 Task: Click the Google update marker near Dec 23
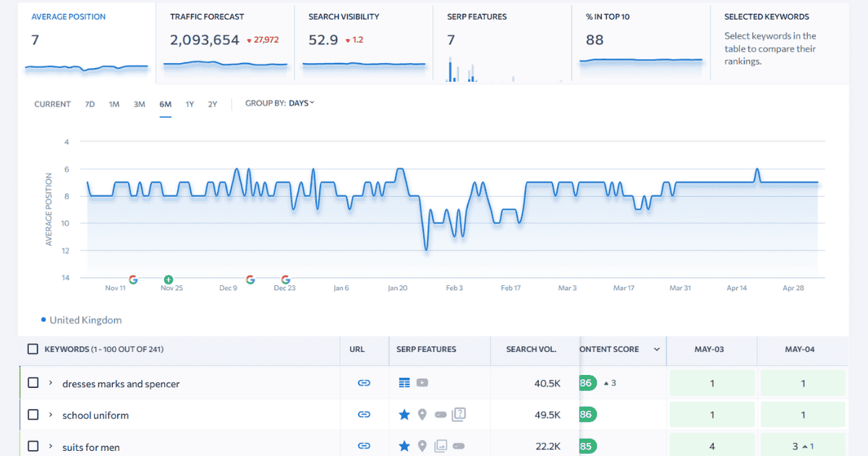click(x=284, y=279)
